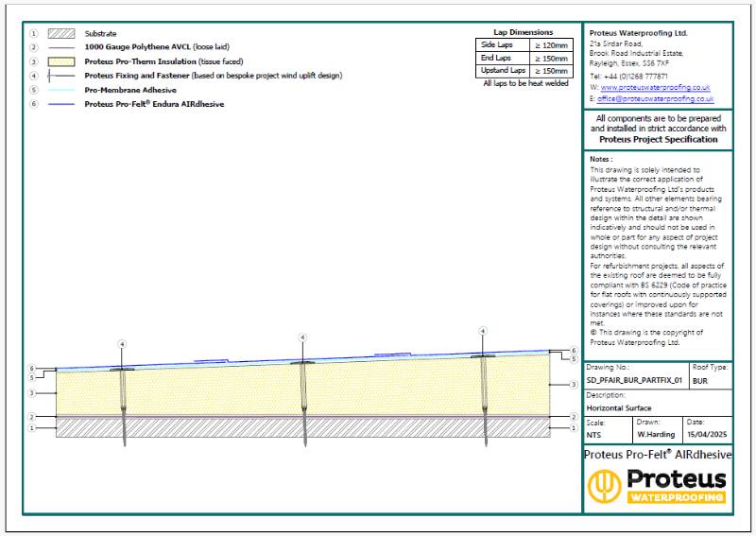
Task: Select 'Proteus Pro-Felt Endura AIRdhesive' legend text
Action: click(x=154, y=104)
